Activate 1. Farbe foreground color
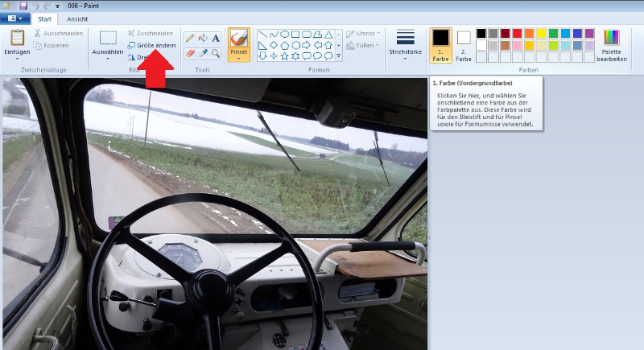The height and width of the screenshot is (350, 644). point(440,44)
